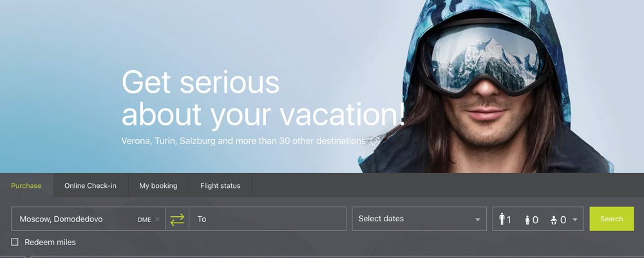Click the green Search button

click(x=612, y=219)
